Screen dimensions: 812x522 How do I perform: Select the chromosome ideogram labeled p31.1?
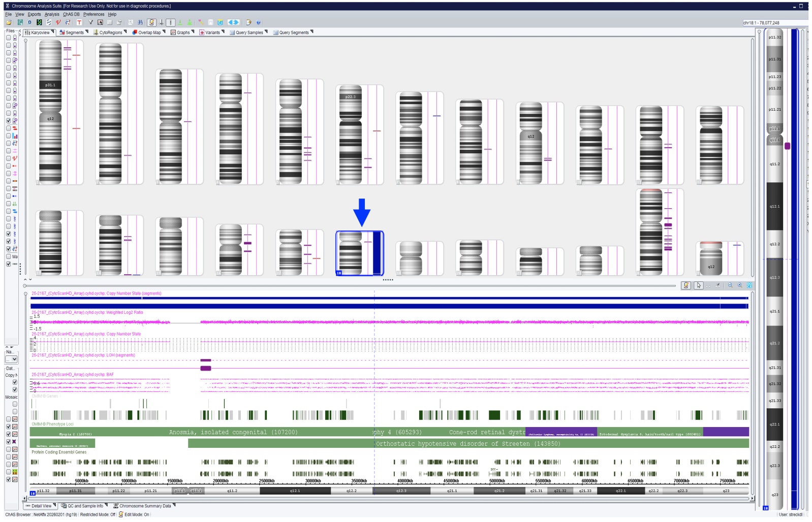[50, 112]
